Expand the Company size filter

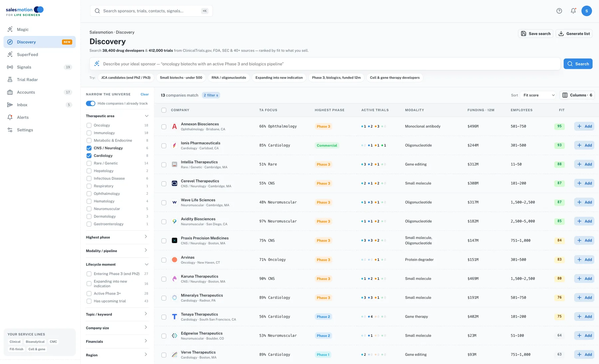click(x=146, y=327)
